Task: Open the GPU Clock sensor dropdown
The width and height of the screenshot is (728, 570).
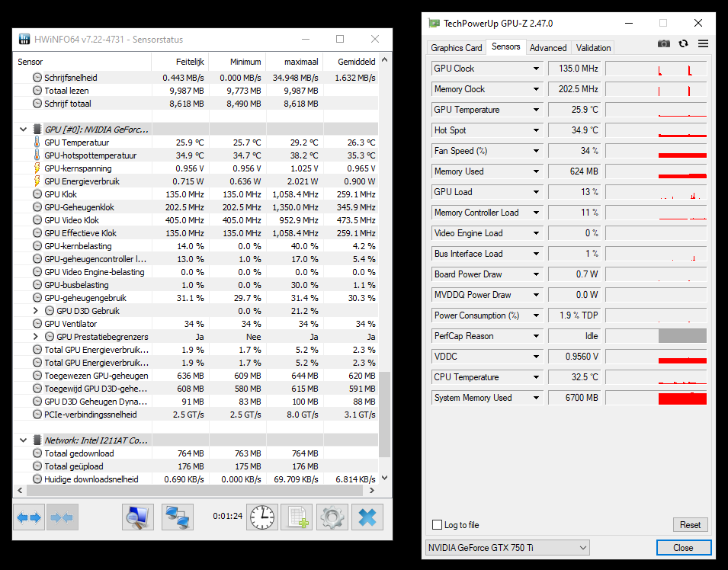Action: [x=536, y=69]
